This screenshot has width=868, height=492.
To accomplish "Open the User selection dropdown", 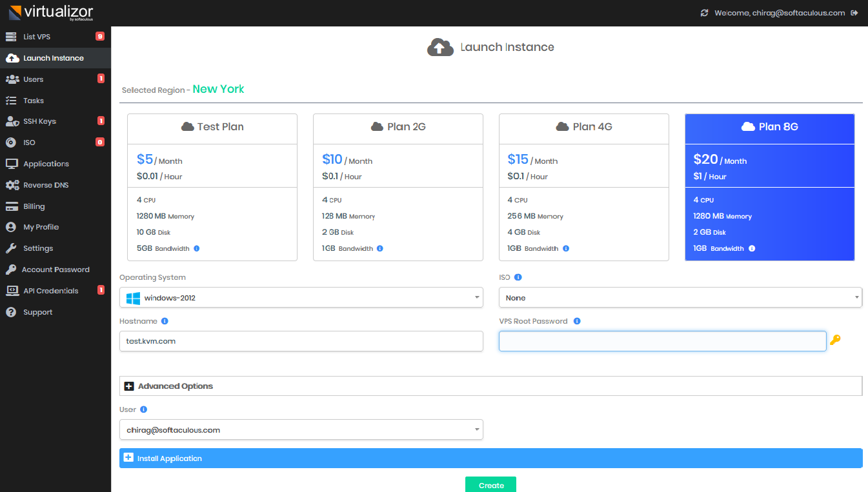I will pos(301,429).
